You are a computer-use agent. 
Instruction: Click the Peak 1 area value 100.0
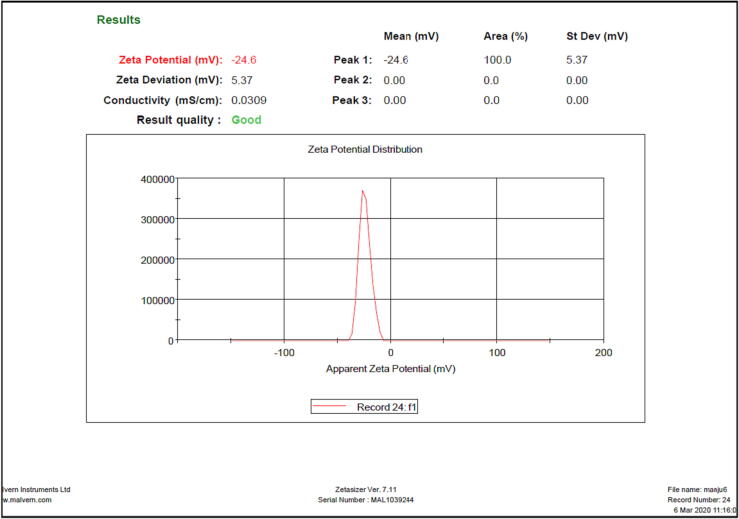pos(498,60)
